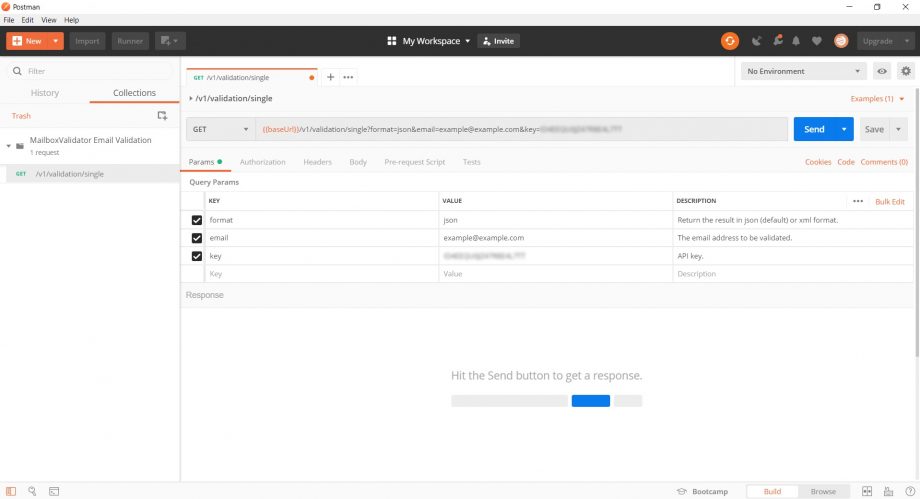Open the Edit menu
Viewport: 920px width, 499px height.
[x=28, y=20]
